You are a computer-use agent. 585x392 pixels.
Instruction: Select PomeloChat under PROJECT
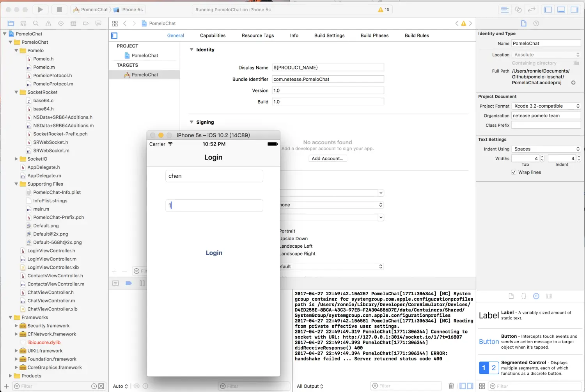pyautogui.click(x=144, y=55)
